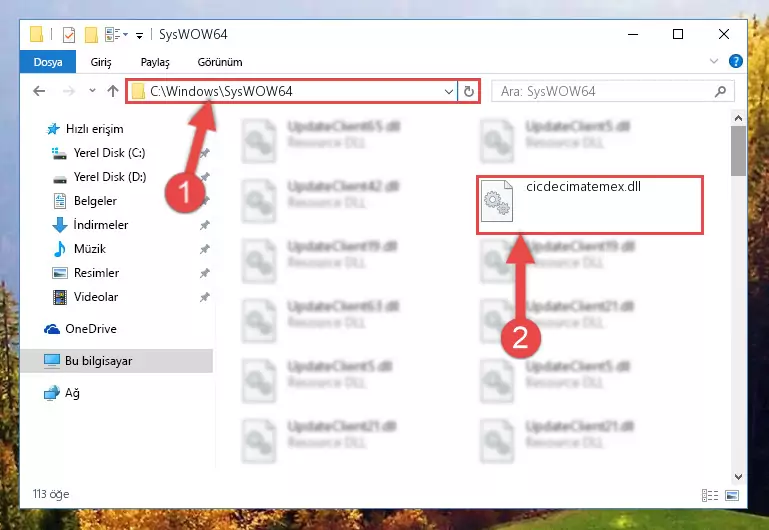Viewport: 769px width, 530px height.
Task: Expand the address bar history dropdown
Action: click(448, 92)
